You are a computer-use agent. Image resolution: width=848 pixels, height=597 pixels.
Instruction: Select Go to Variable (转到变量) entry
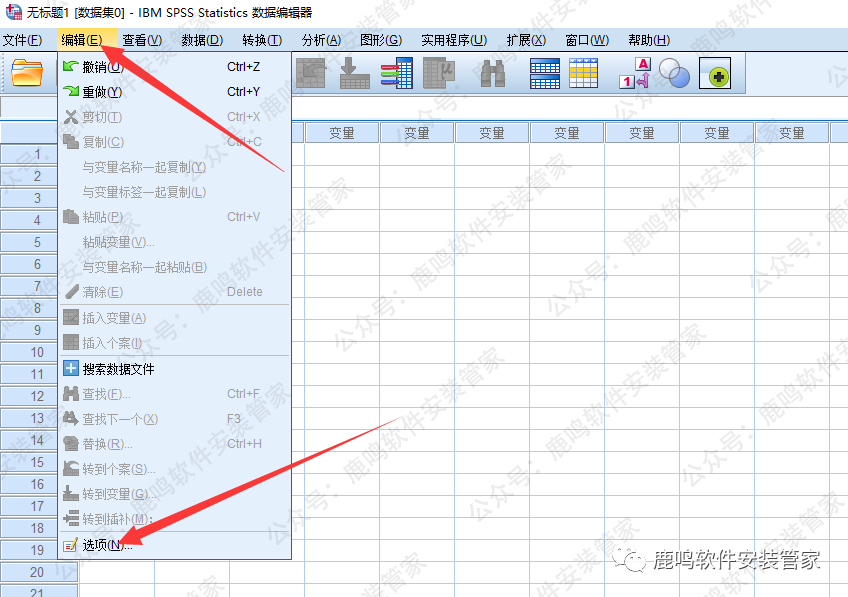(174, 494)
